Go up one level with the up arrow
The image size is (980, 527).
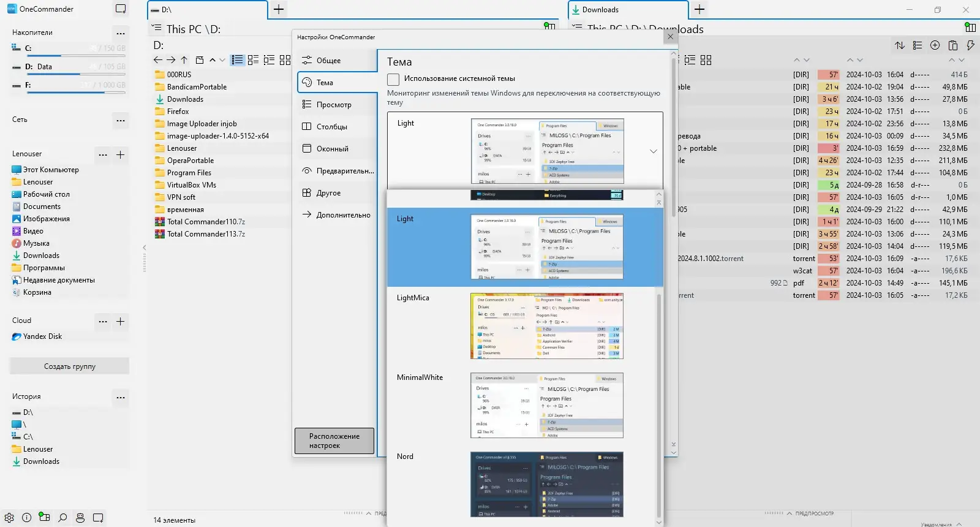[184, 60]
